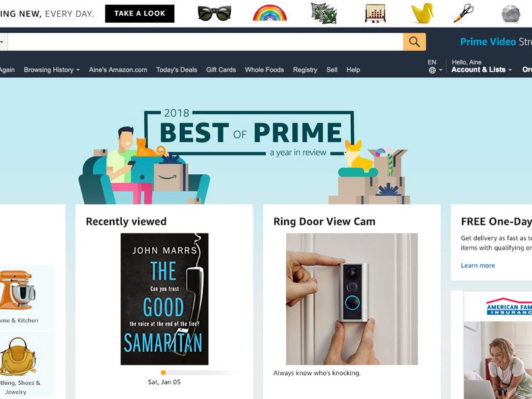This screenshot has height=399, width=532.
Task: Click the orange magnifying glass search button
Action: [x=414, y=42]
